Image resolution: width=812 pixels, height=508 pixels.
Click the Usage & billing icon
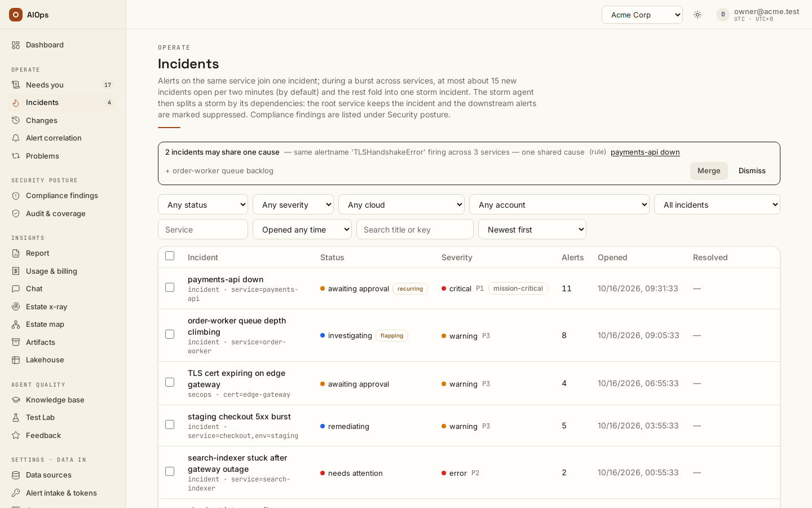(16, 271)
